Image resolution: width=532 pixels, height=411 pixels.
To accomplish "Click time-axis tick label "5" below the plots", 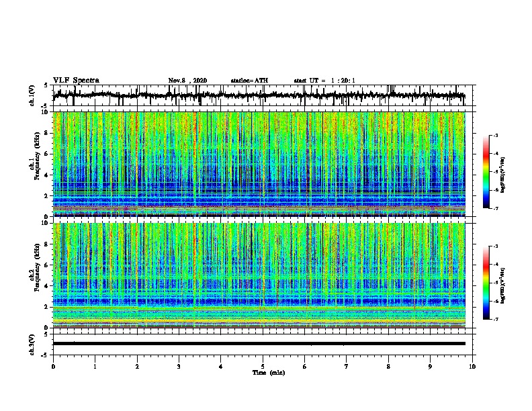I will pyautogui.click(x=263, y=366).
